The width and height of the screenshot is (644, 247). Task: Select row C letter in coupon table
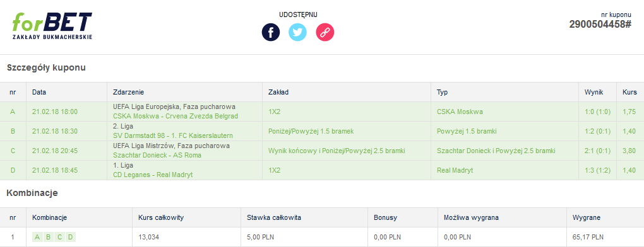click(13, 151)
